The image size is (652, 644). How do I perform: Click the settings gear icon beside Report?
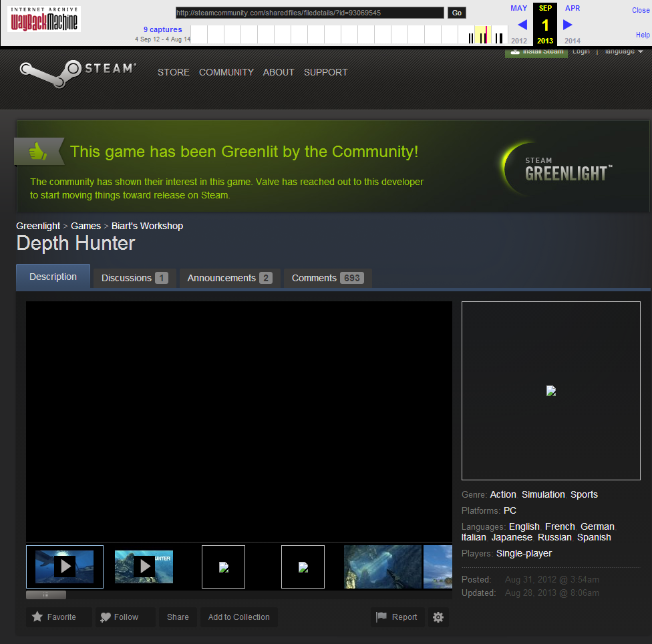(x=438, y=617)
